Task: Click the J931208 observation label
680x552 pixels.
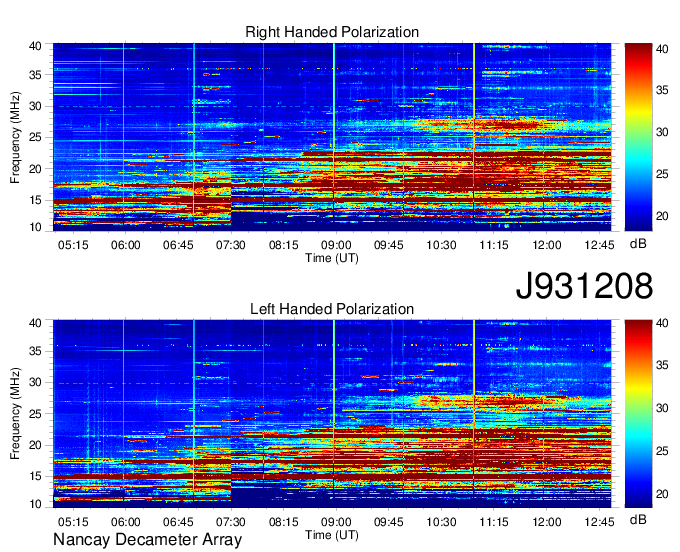Action: (584, 286)
